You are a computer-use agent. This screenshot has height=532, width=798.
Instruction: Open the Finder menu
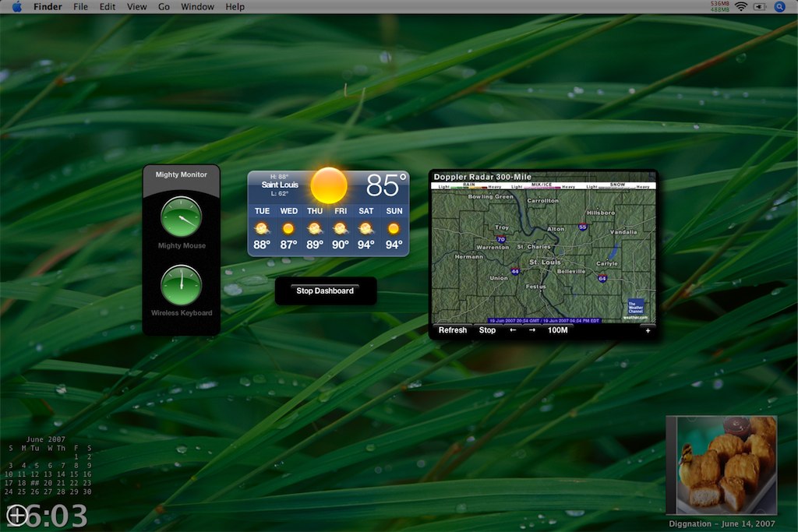coord(48,6)
